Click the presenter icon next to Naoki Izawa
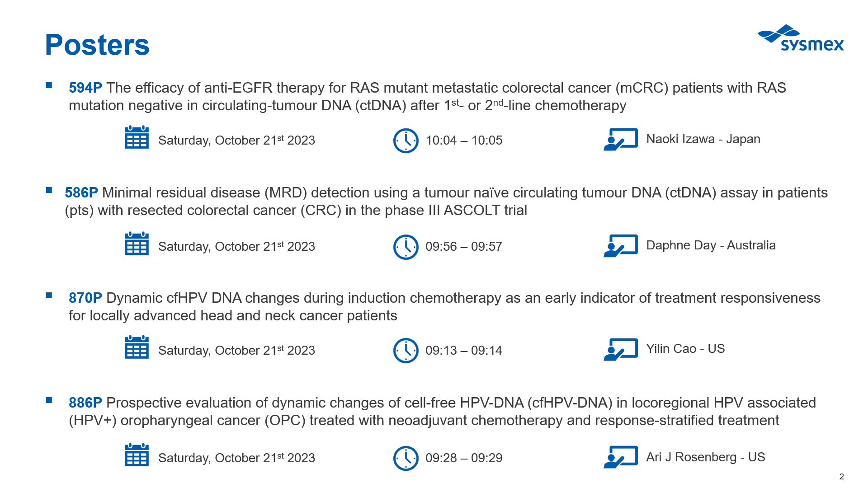 (x=621, y=139)
